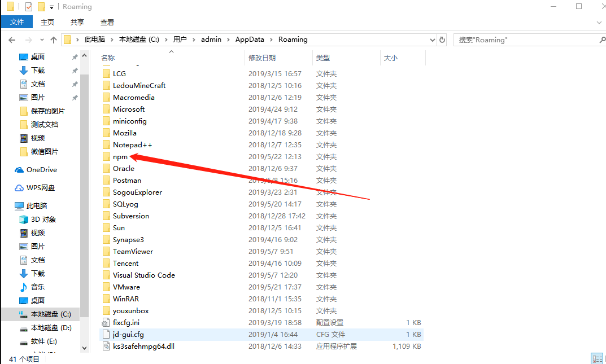
Task: Select 桌面 in quick access sidebar
Action: pos(37,57)
